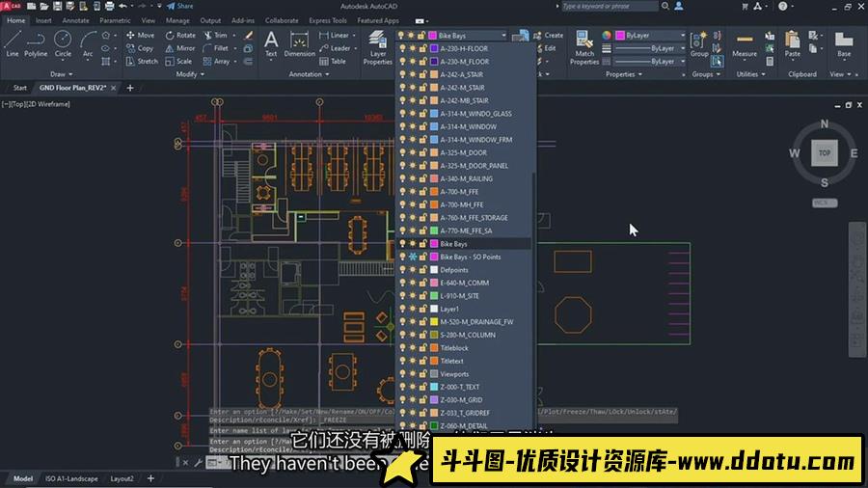Image resolution: width=868 pixels, height=488 pixels.
Task: Click color swatch of Bike Bays layer row
Action: [x=434, y=244]
